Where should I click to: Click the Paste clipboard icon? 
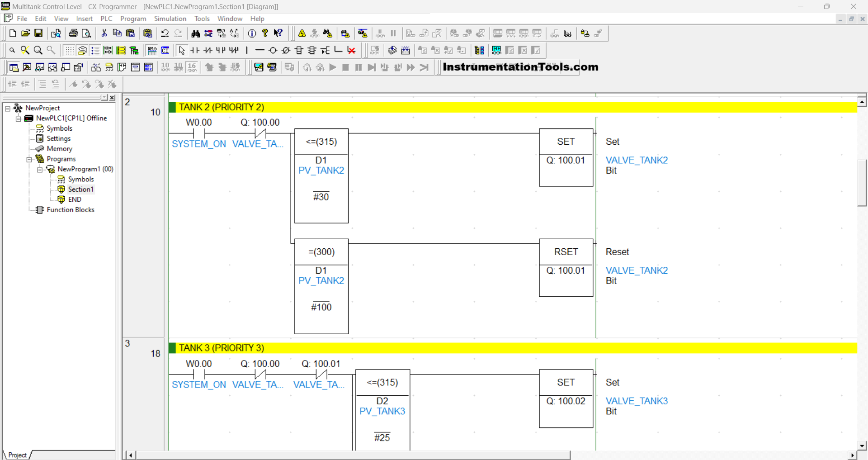point(130,33)
